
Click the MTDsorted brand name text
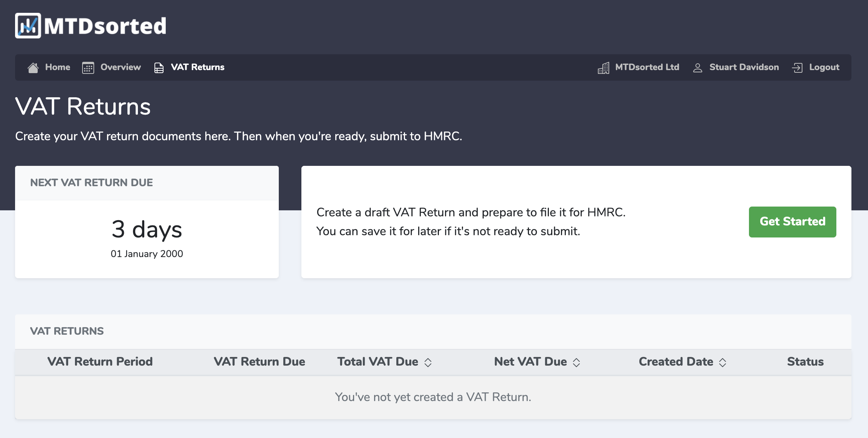(105, 26)
